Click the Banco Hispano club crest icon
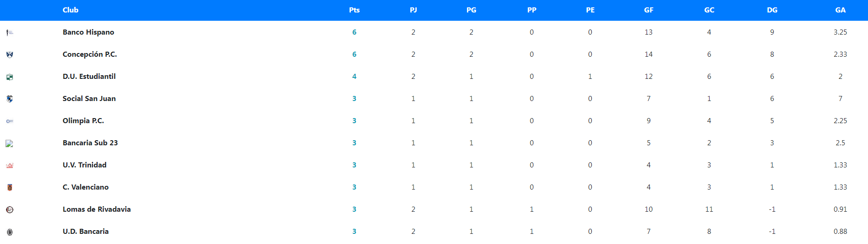Screen dimensions: 868x244 pyautogui.click(x=10, y=33)
